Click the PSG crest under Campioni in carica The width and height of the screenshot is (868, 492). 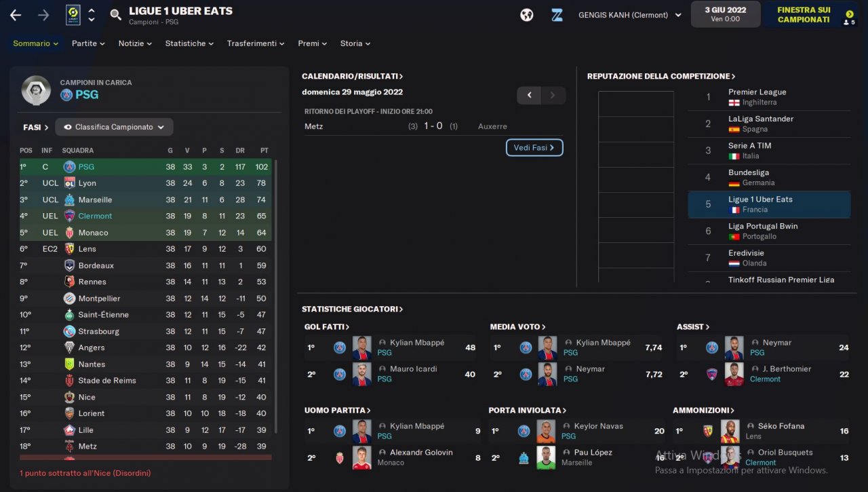point(66,95)
